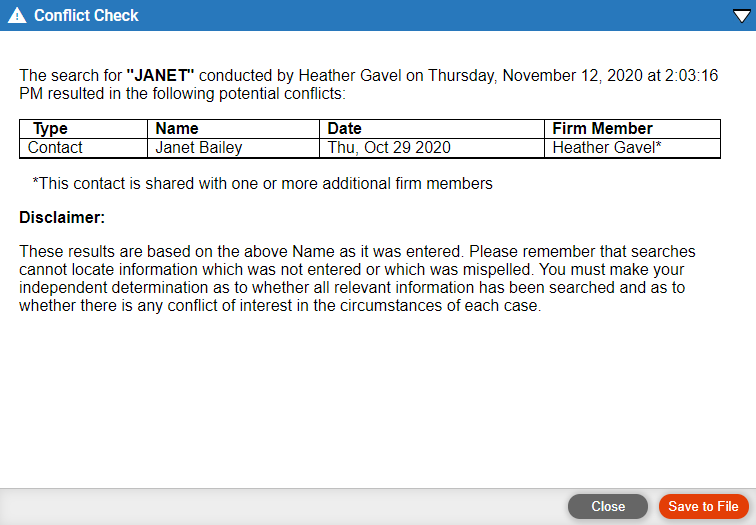Select the Firm Member column header
Image resolution: width=756 pixels, height=525 pixels.
(x=602, y=129)
